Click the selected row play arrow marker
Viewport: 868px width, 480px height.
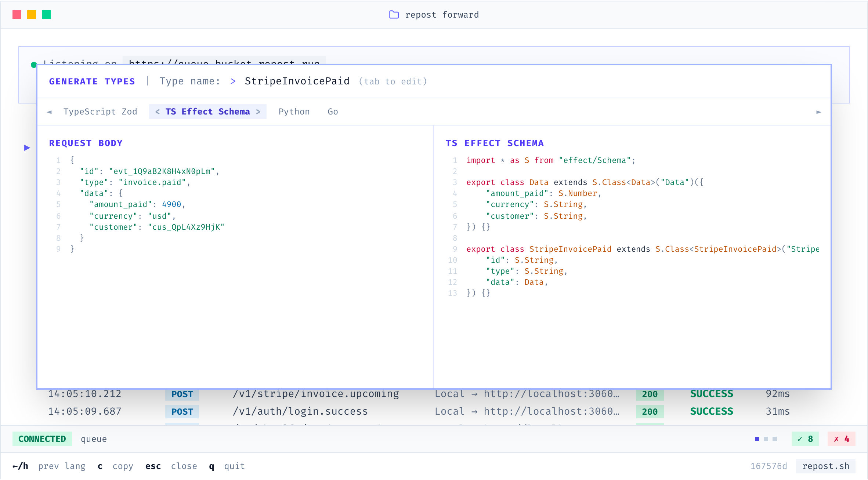coord(27,148)
